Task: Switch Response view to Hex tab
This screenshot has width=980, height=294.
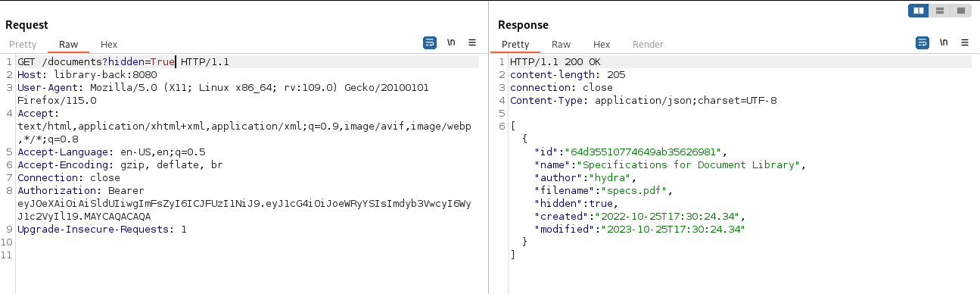Action: click(x=602, y=45)
